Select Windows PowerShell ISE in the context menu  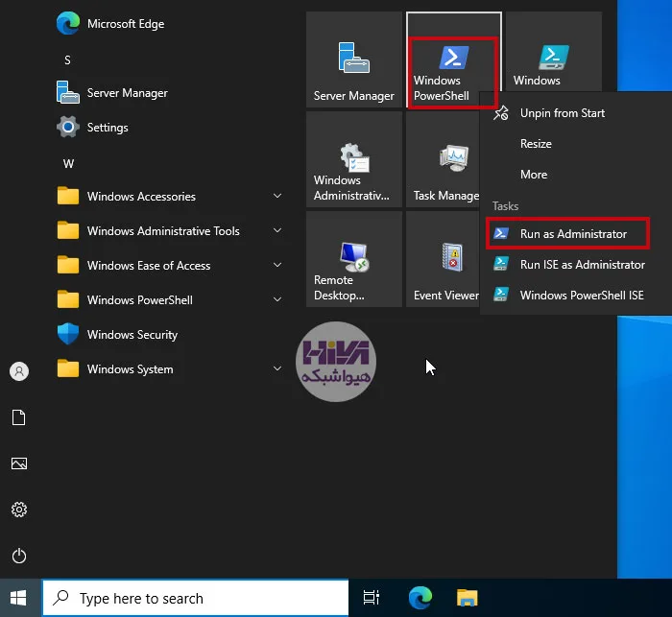(x=576, y=296)
